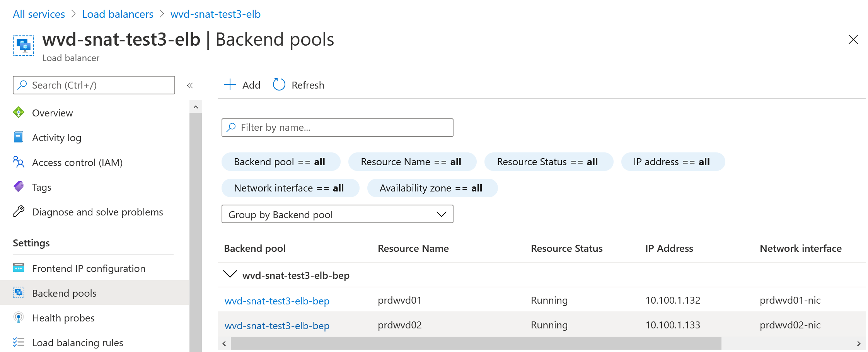Open wvd-snat-test3-elb breadcrumb link
Viewport: 868px width, 352px height.
tap(215, 14)
